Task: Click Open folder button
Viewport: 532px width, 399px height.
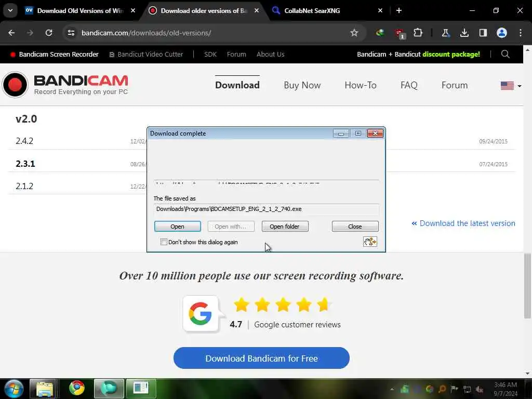Action: coord(285,227)
